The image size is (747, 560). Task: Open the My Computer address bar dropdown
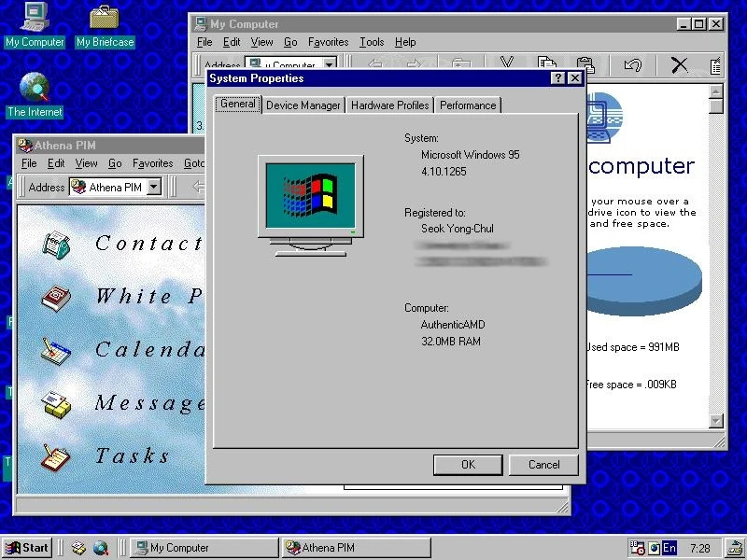[x=330, y=65]
